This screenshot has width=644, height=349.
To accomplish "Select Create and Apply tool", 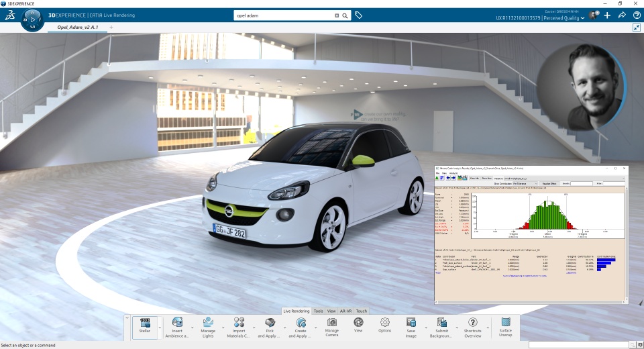I will [301, 328].
